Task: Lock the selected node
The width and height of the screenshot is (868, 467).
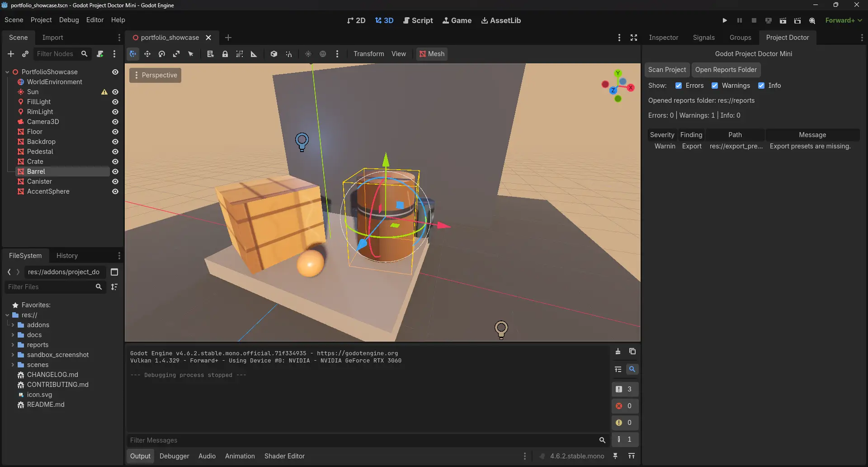Action: (x=225, y=54)
